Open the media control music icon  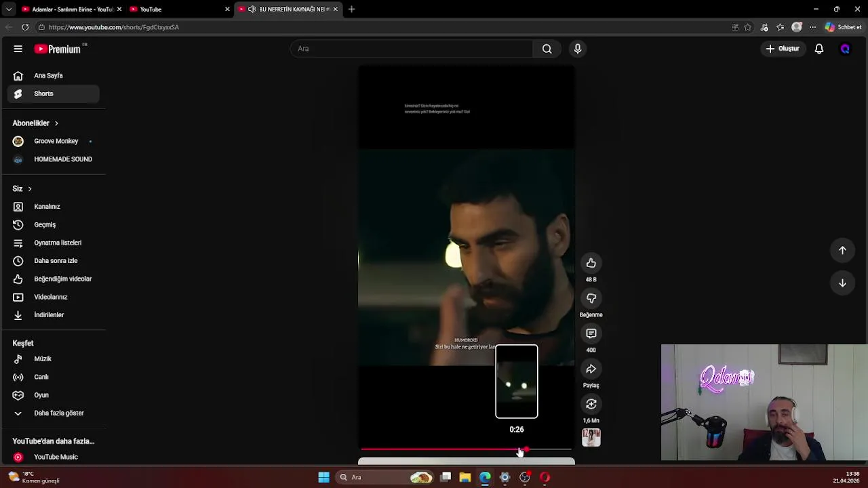click(x=764, y=27)
